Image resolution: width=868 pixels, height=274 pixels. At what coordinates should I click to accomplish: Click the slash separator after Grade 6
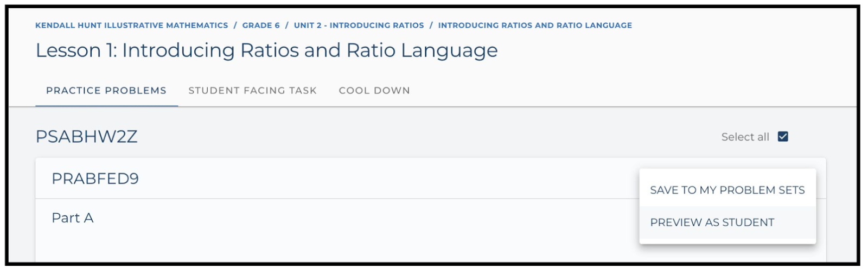point(287,26)
